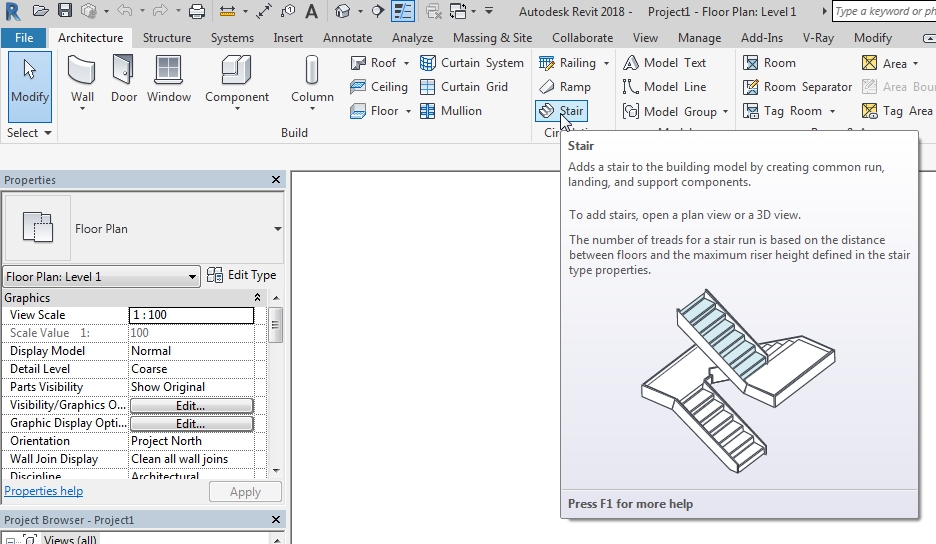The height and width of the screenshot is (544, 936).
Task: Click the Roof tool
Action: 374,63
